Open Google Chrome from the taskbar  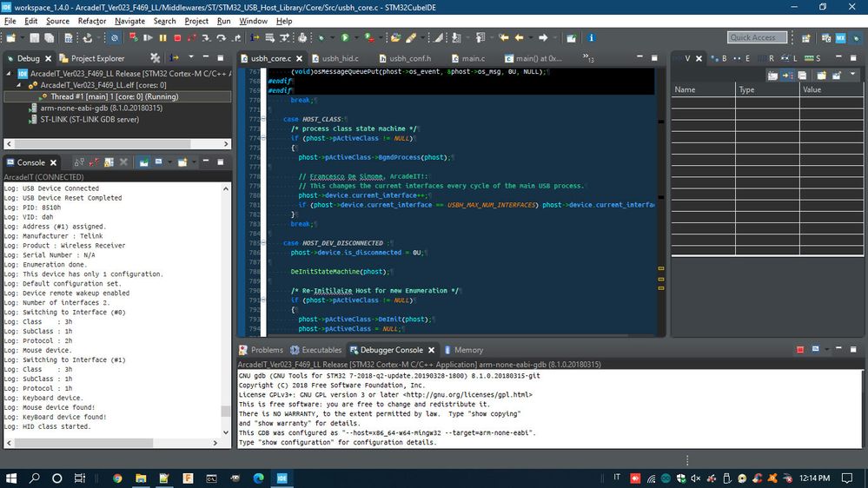[x=117, y=478]
